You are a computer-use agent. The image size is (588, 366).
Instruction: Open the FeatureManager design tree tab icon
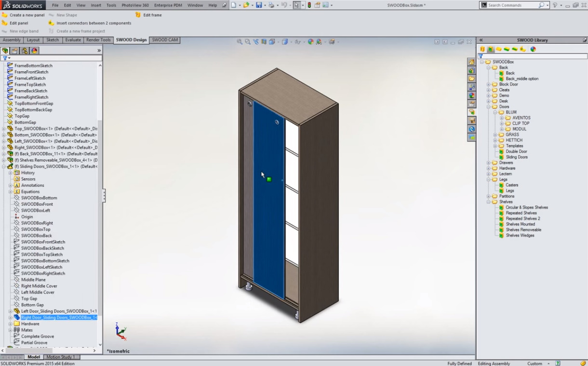(5, 51)
